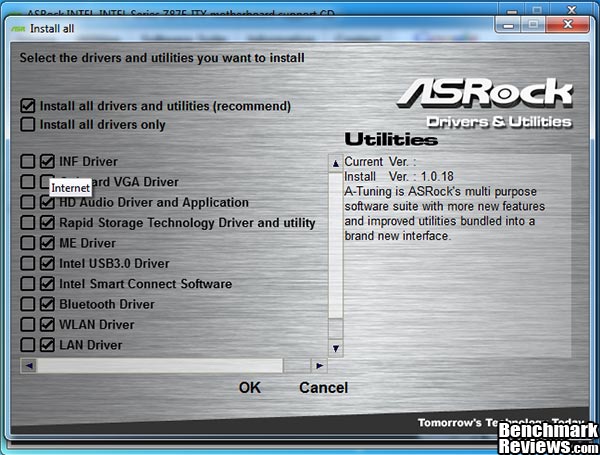The width and height of the screenshot is (600, 455).
Task: Select the Intel Smart Connect Software entry
Action: pyautogui.click(x=145, y=284)
